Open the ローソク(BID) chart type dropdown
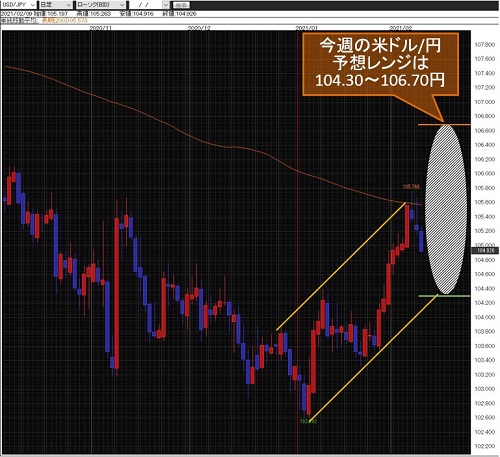 coord(100,5)
